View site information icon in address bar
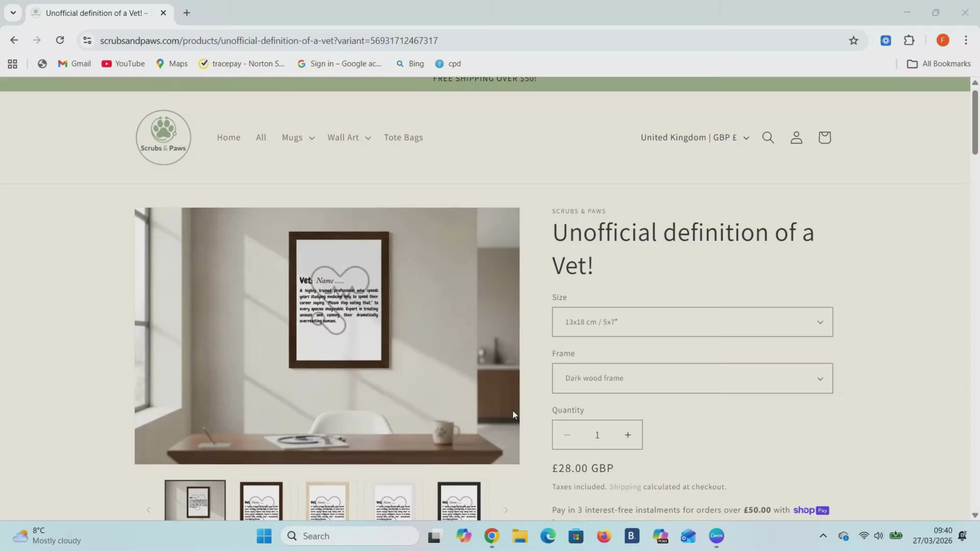 pos(87,40)
